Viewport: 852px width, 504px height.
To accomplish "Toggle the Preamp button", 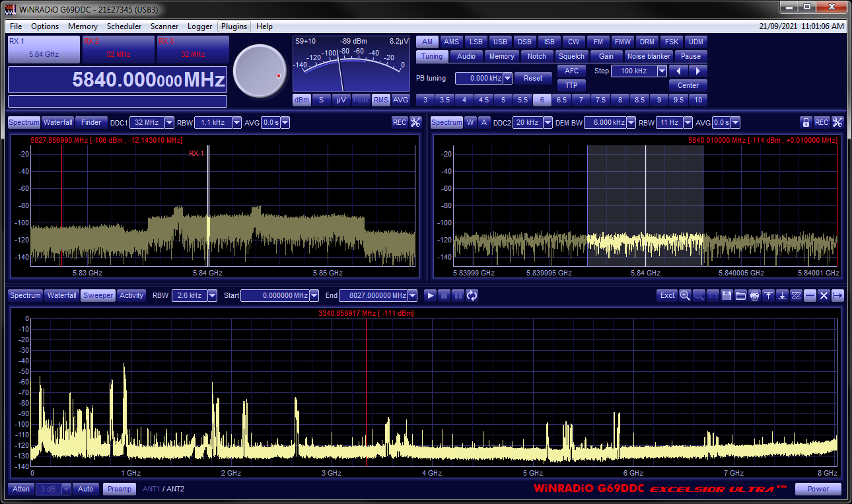I will point(120,489).
